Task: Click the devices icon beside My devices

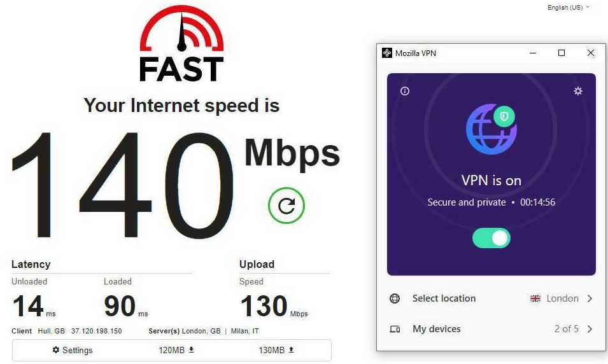Action: coord(395,329)
